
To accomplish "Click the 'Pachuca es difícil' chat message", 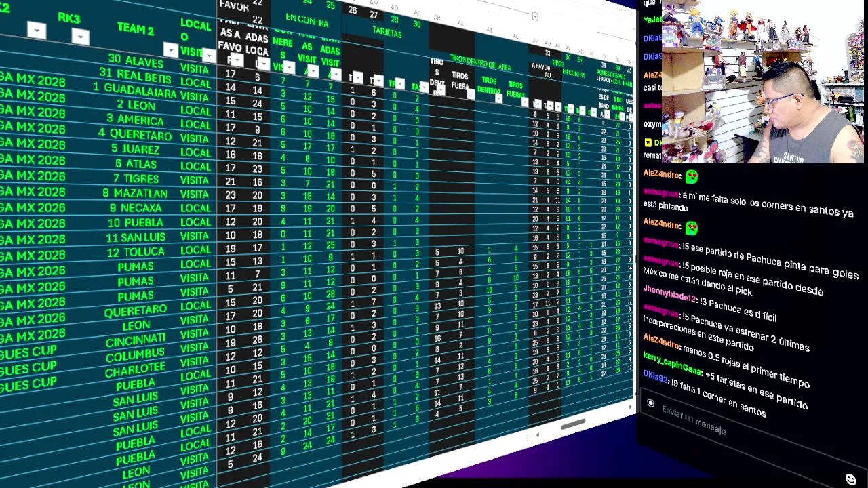I will coord(739,310).
